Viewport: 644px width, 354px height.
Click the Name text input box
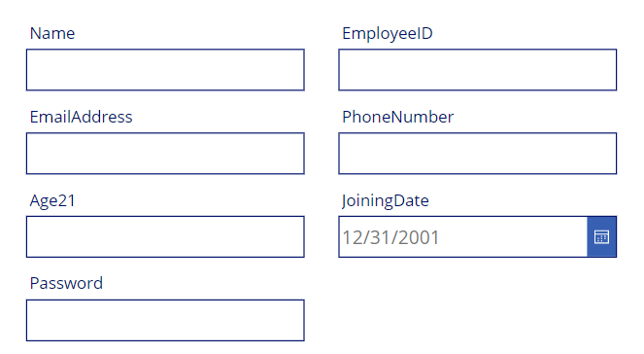tap(165, 69)
